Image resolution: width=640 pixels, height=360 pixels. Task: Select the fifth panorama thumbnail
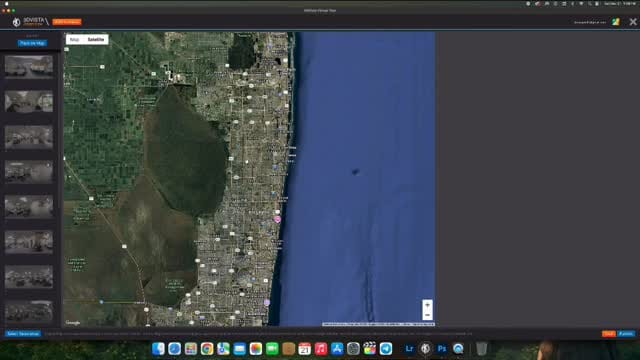pyautogui.click(x=29, y=207)
